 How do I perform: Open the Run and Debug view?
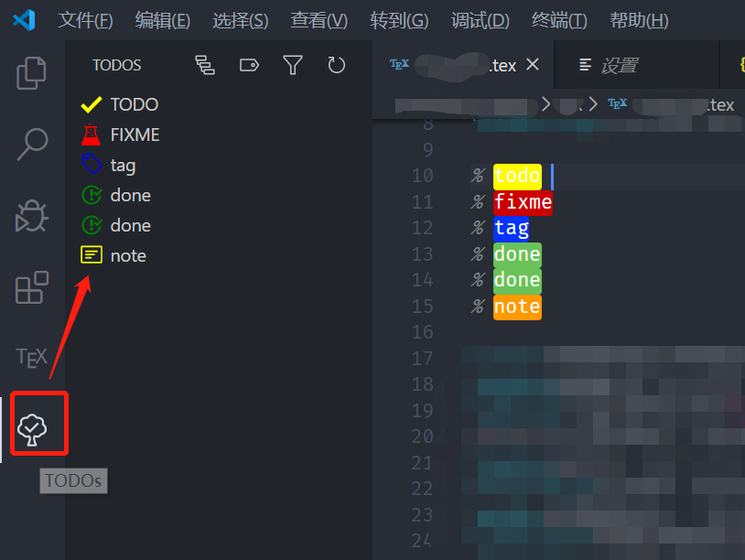tap(31, 216)
